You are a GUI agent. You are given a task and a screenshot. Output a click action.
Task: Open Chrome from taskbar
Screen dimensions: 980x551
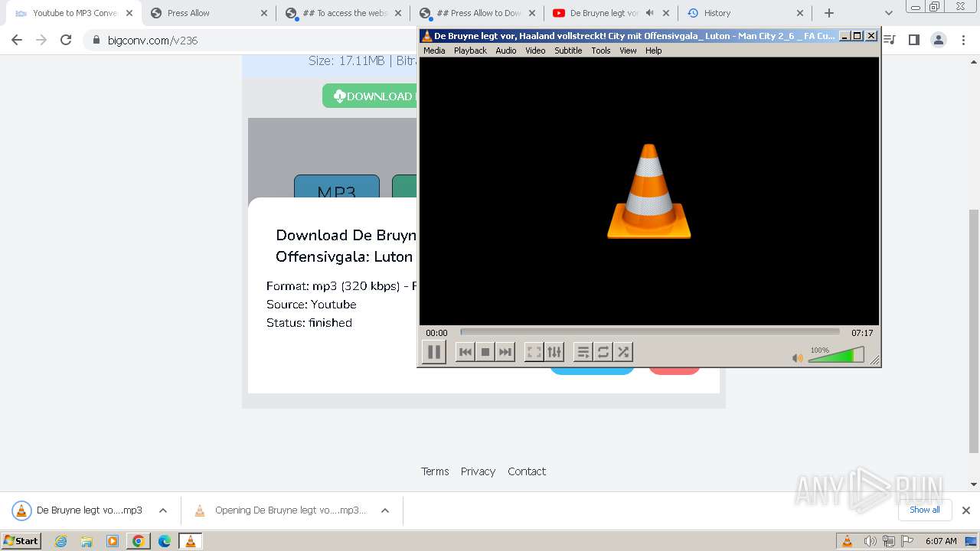(x=139, y=541)
